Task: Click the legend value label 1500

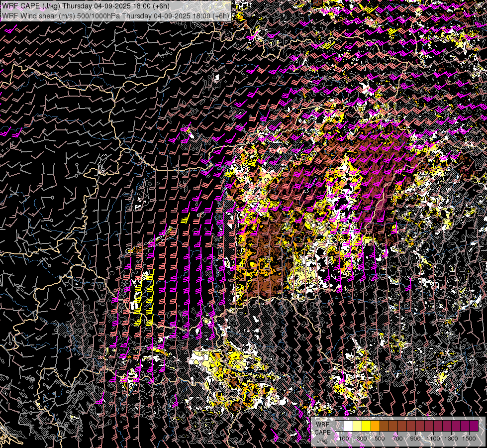Action: click(469, 439)
